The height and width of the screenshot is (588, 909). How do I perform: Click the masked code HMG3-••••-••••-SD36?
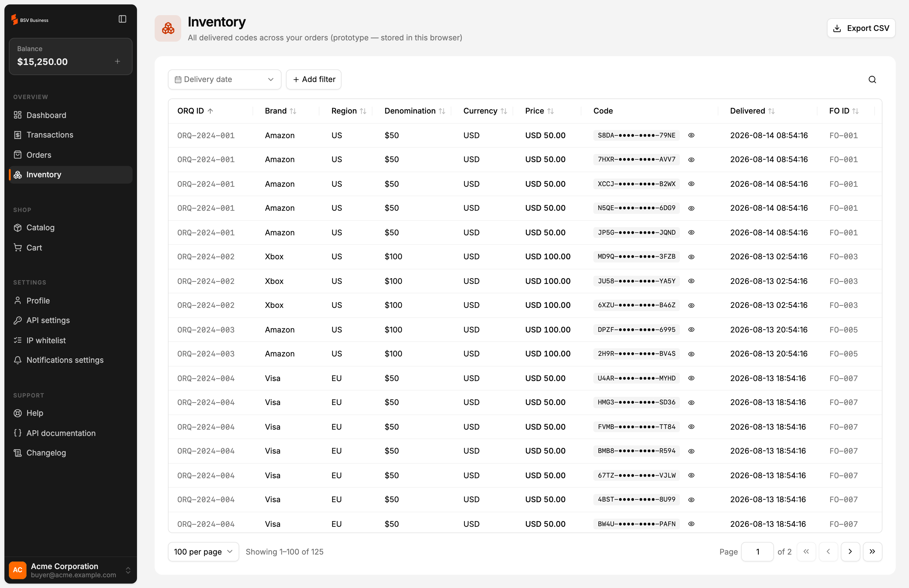tap(637, 403)
